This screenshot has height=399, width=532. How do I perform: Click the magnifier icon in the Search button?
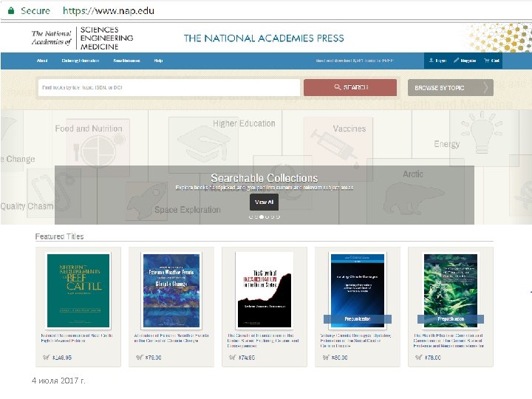337,87
